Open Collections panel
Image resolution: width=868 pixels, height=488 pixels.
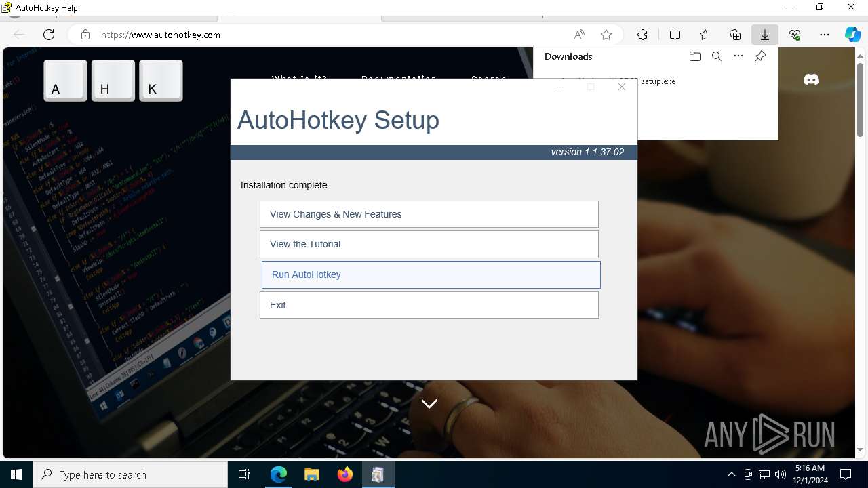tap(735, 35)
